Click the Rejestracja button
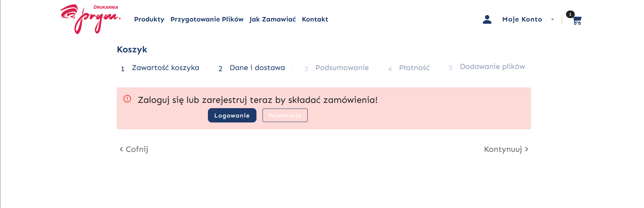The width and height of the screenshot is (644, 208). [x=285, y=115]
